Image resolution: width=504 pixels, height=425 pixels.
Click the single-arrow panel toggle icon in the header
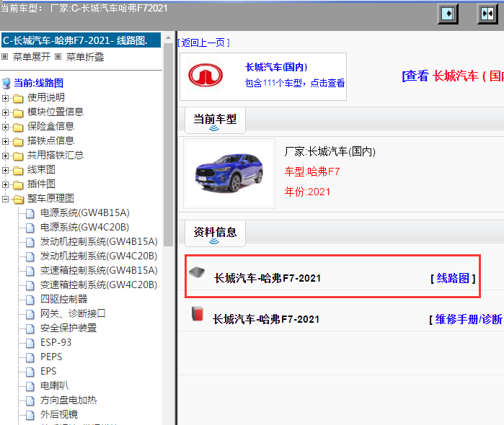[448, 14]
